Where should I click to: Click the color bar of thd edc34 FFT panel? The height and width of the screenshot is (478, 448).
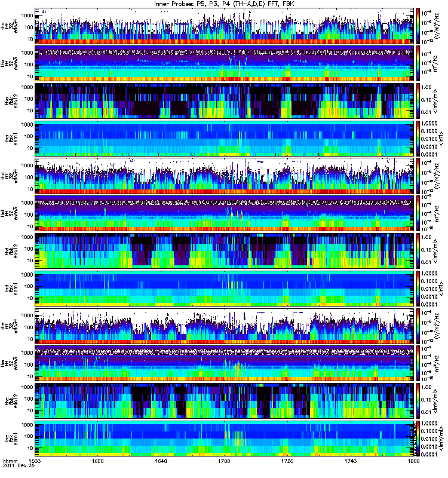point(418,176)
